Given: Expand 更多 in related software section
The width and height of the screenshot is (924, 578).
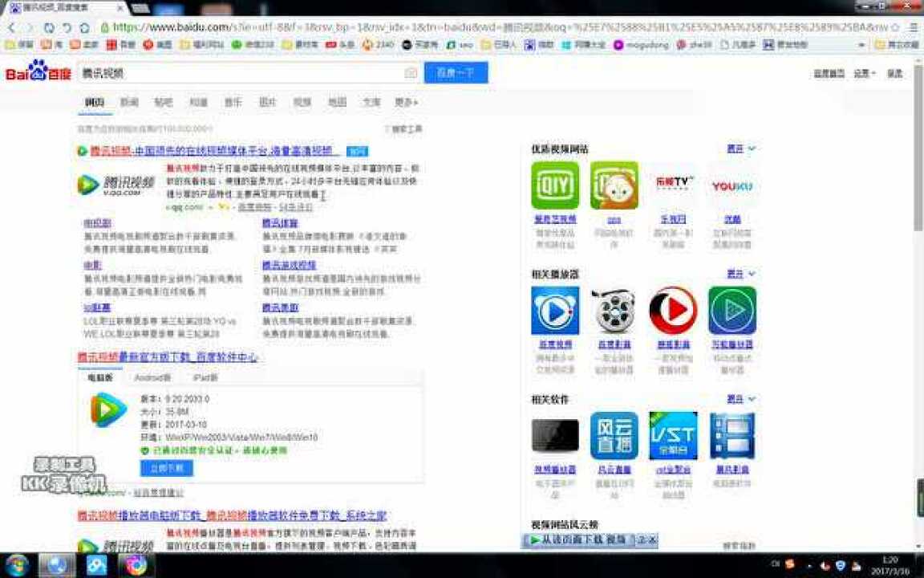Looking at the screenshot, I should (x=741, y=399).
